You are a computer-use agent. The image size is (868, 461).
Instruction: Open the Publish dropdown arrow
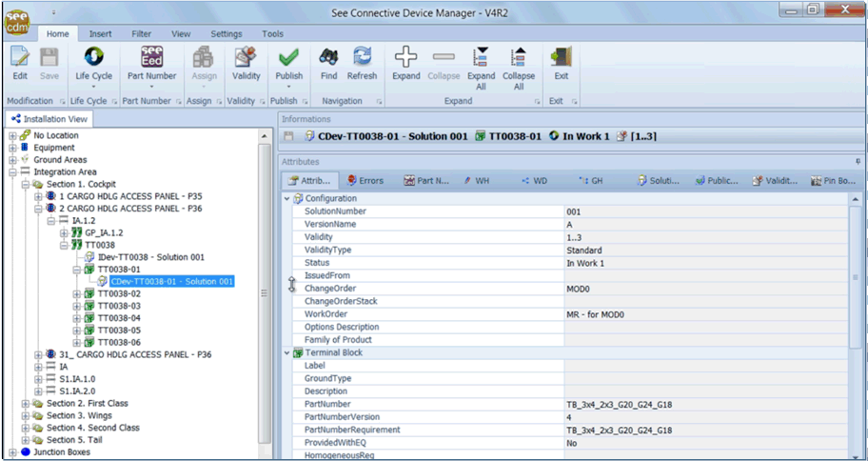[289, 87]
